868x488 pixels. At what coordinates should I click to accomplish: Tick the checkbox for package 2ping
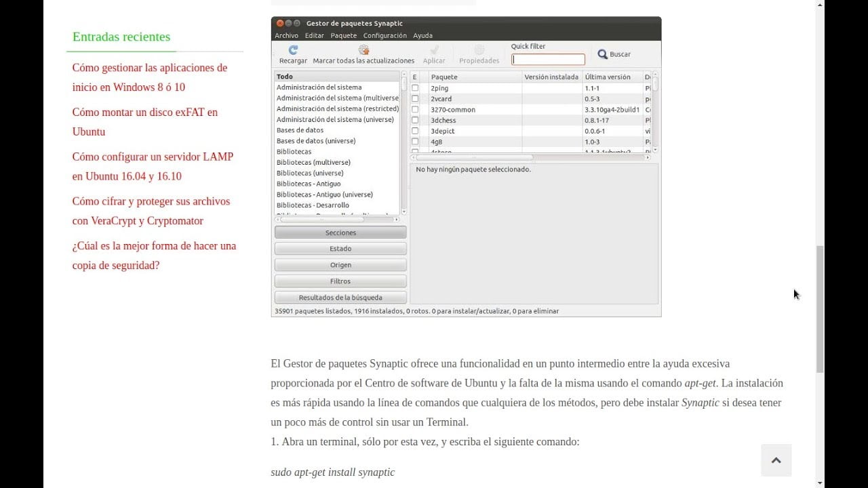[415, 88]
